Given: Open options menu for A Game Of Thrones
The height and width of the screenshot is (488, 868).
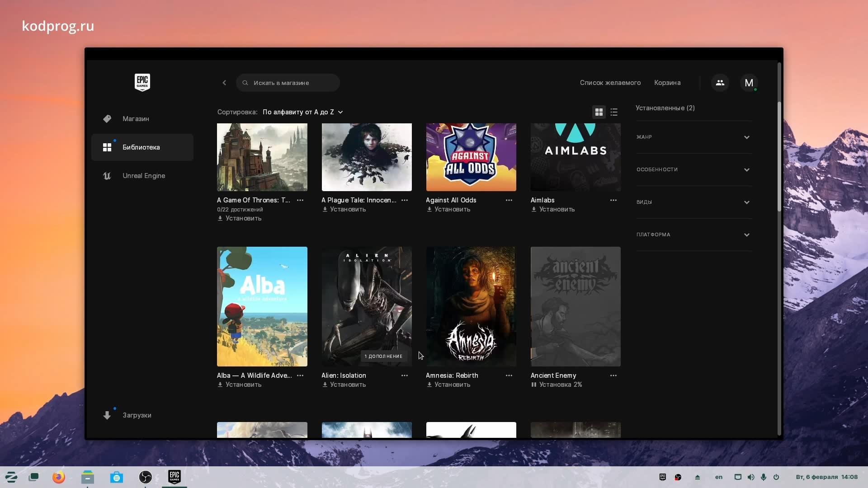Looking at the screenshot, I should [x=300, y=200].
